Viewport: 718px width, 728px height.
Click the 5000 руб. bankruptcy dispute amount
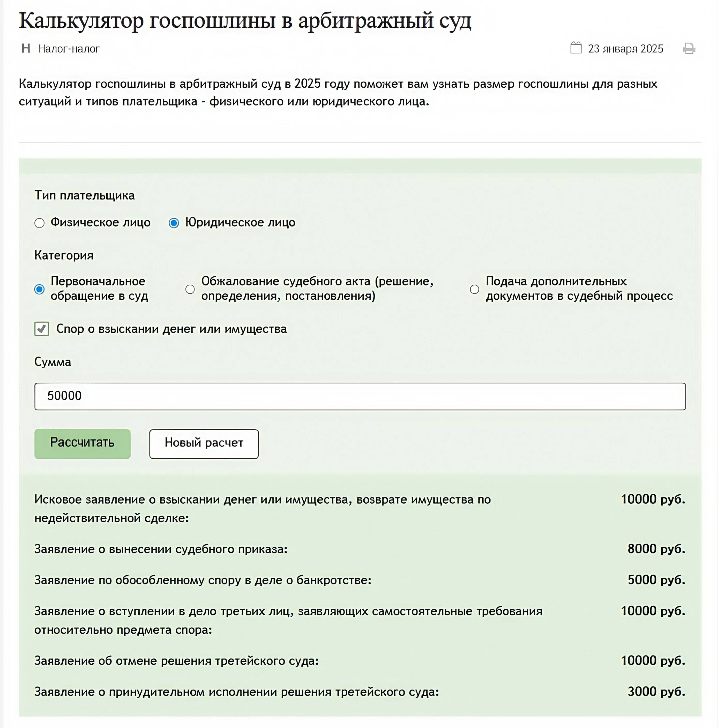pos(656,580)
